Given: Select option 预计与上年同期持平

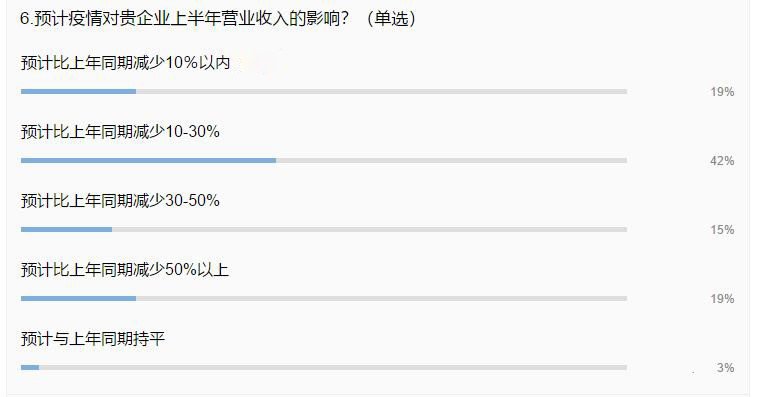Looking at the screenshot, I should point(93,339).
